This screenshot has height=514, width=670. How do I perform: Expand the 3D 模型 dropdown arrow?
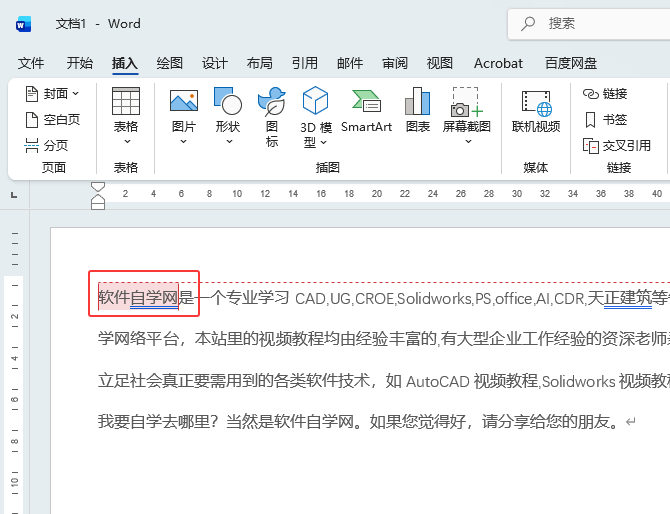tap(323, 142)
